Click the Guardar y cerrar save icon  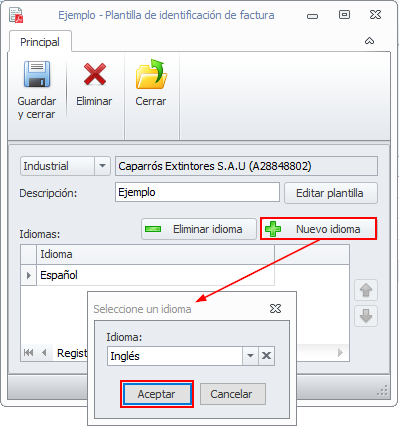[x=37, y=74]
